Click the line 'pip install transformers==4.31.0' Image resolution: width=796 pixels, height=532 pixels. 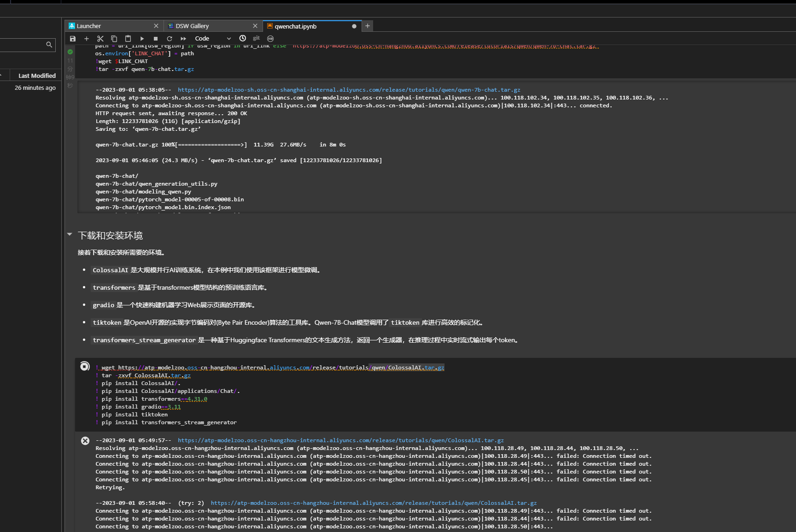(x=152, y=399)
